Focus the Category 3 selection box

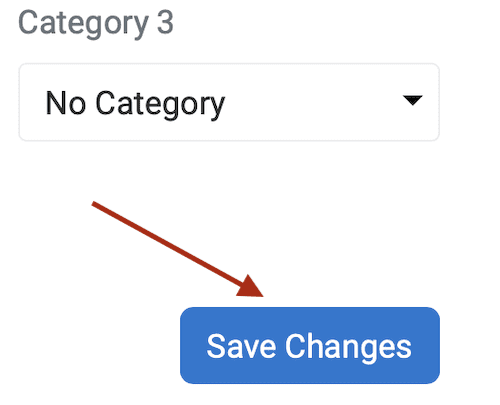(229, 102)
